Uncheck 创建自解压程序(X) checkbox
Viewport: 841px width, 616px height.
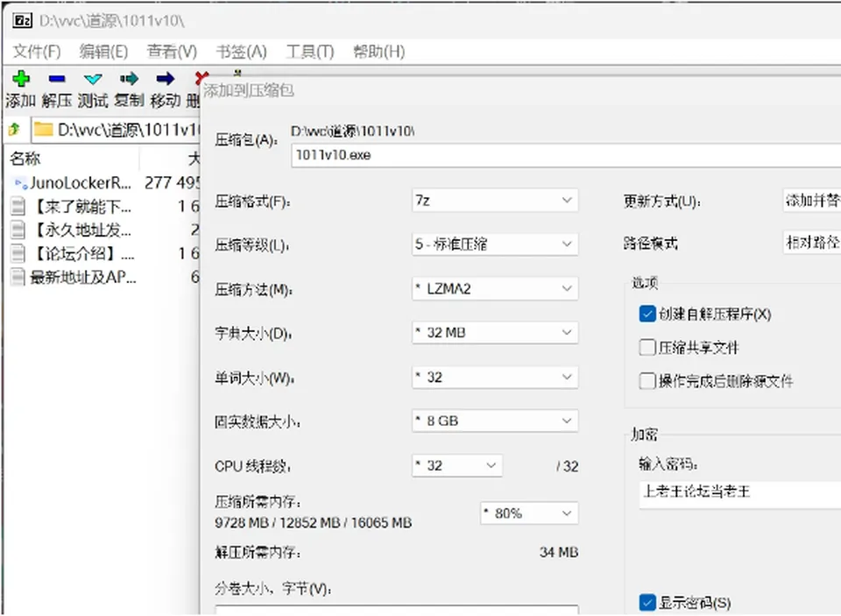[647, 314]
